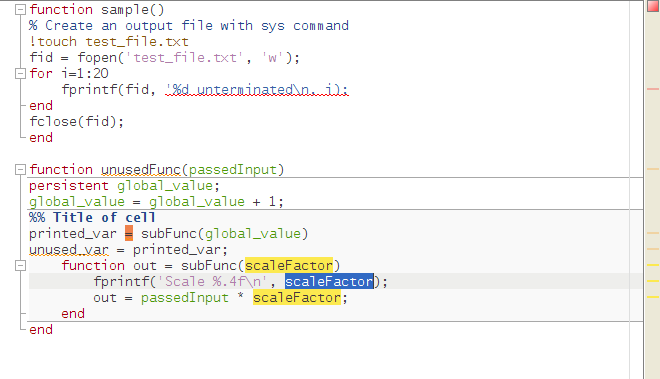This screenshot has height=379, width=660.
Task: Select the yellow marker beside subFunc definition line
Action: [653, 265]
